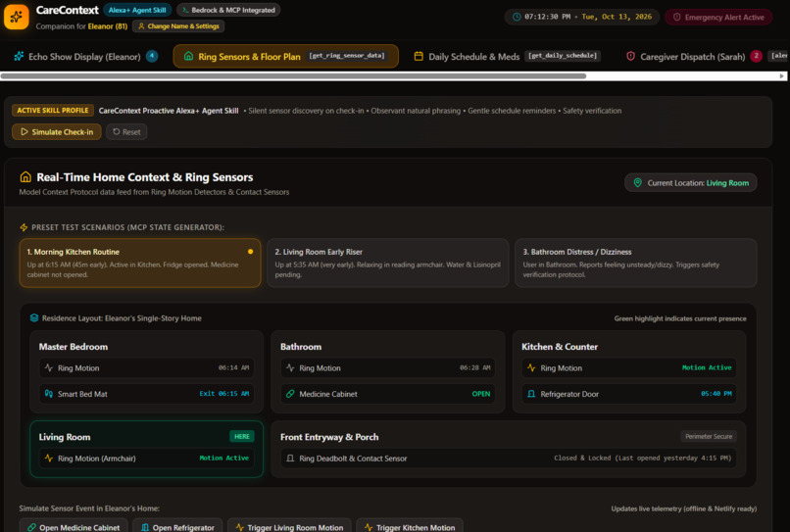Click Change Name & Settings button
The image size is (790, 532).
tap(178, 26)
